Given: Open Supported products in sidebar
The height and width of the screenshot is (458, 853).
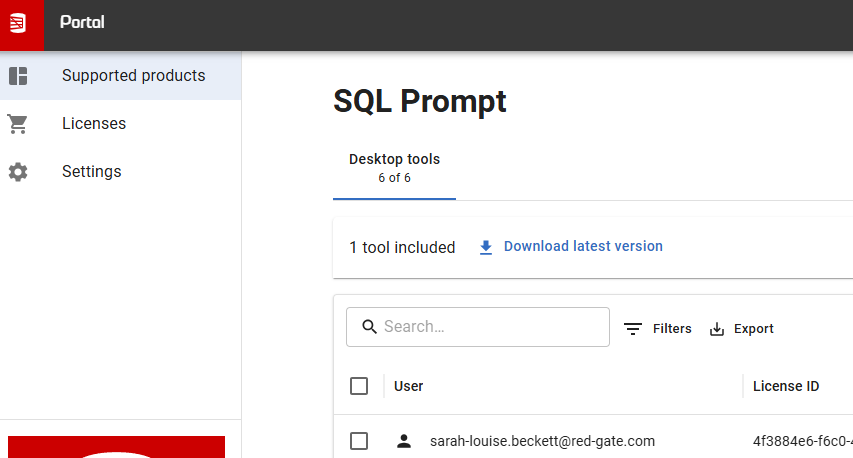Looking at the screenshot, I should point(120,76).
